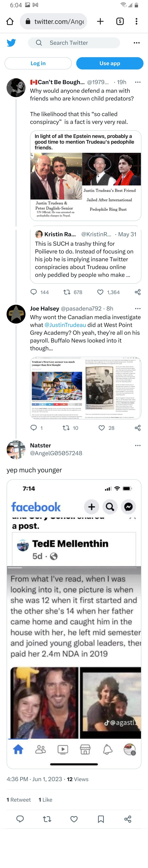Open the @JustinTrudeau mention link

[65, 325]
